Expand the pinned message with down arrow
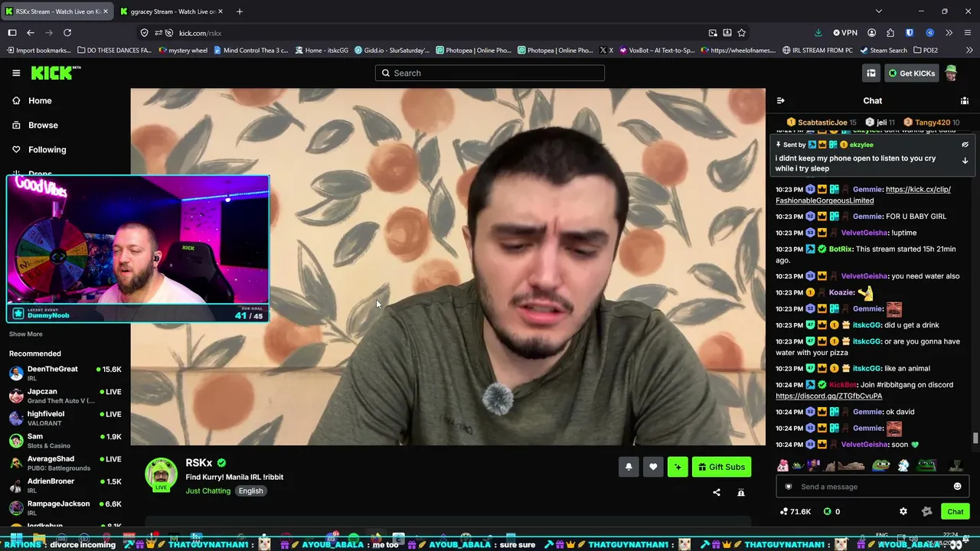This screenshot has height=551, width=980. 965,161
